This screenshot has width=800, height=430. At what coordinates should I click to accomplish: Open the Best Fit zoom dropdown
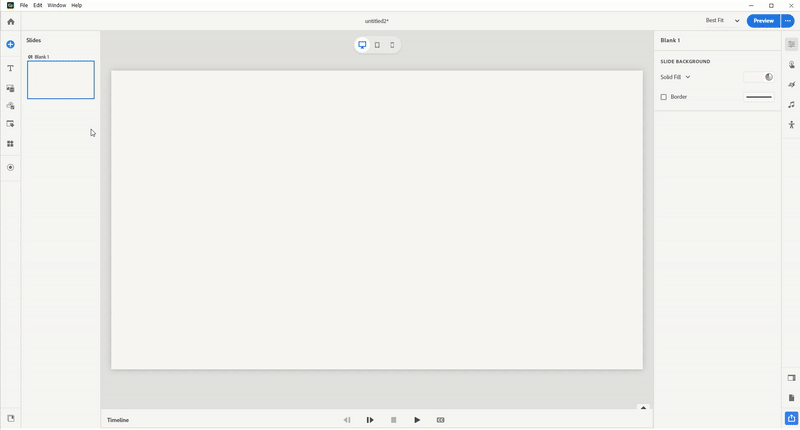[x=722, y=21]
